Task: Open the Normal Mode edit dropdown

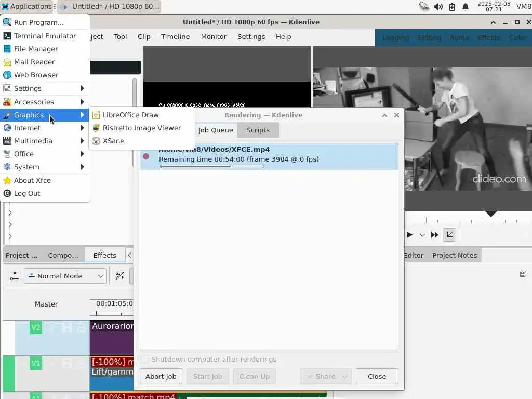Action: [65, 276]
